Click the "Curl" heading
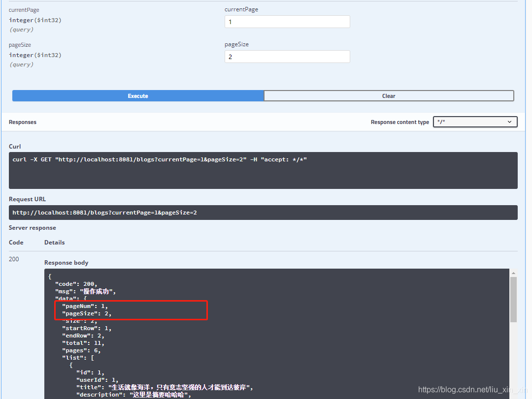The image size is (532, 399). [x=15, y=147]
